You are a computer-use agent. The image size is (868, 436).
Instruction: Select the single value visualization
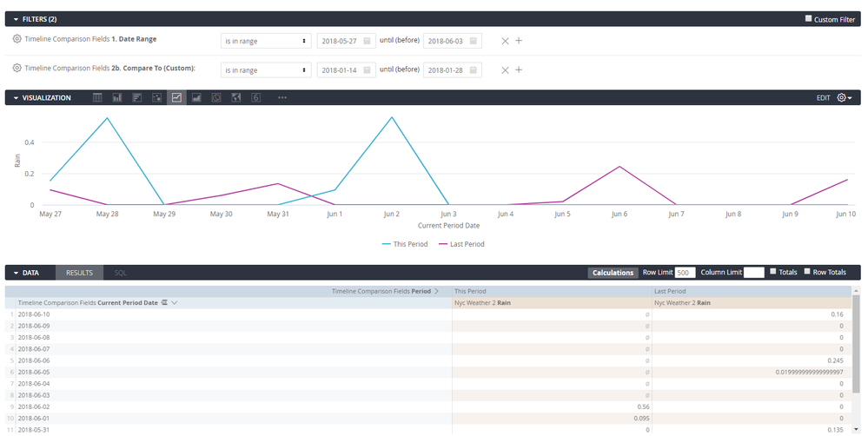click(x=255, y=97)
